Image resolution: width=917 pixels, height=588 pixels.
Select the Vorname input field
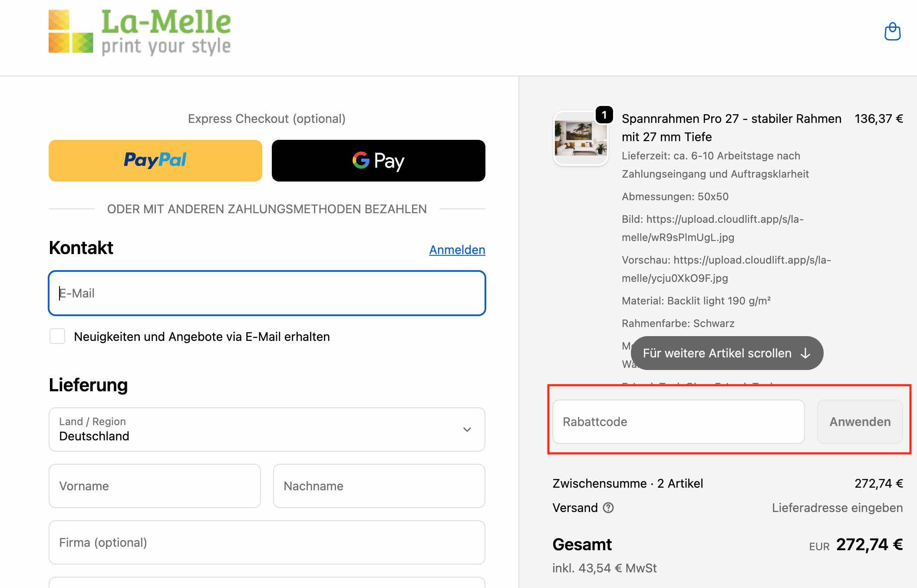(x=155, y=486)
